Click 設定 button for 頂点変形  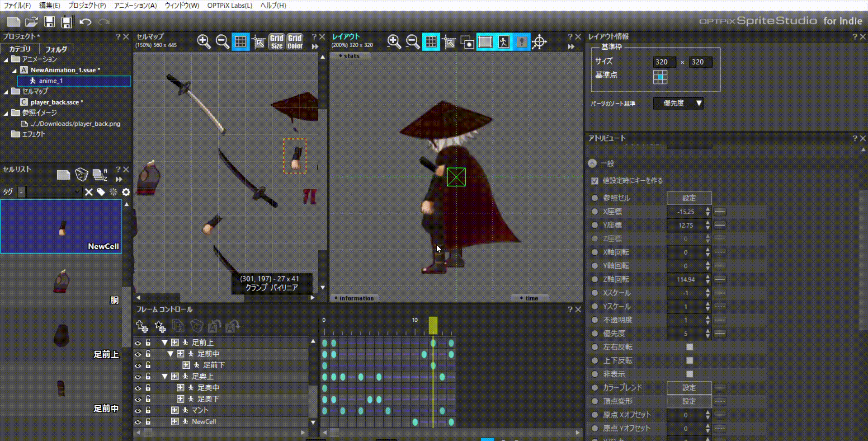tap(689, 401)
